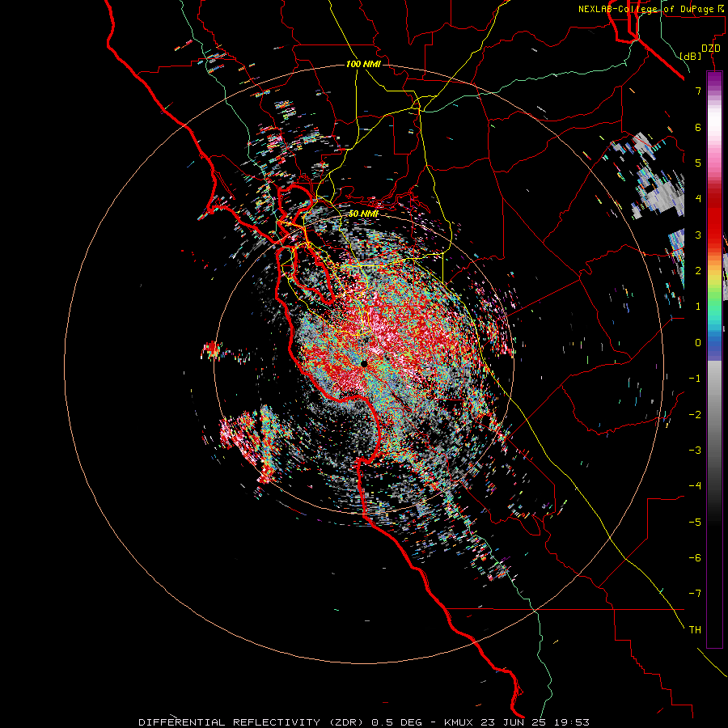Click the Differential Reflectivity (ZDR) caption text
Viewport: 728px width, 728px height.
pos(364,722)
